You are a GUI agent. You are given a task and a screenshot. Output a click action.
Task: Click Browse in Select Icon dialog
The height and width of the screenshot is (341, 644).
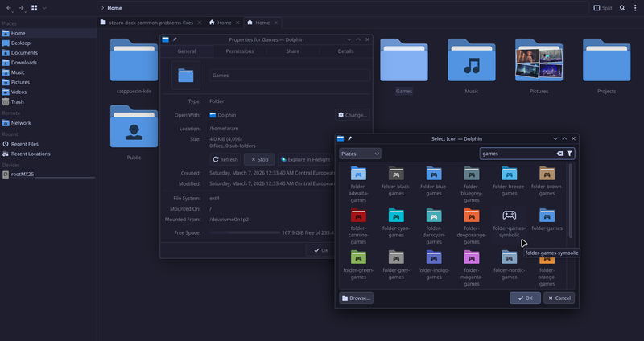pyautogui.click(x=356, y=298)
